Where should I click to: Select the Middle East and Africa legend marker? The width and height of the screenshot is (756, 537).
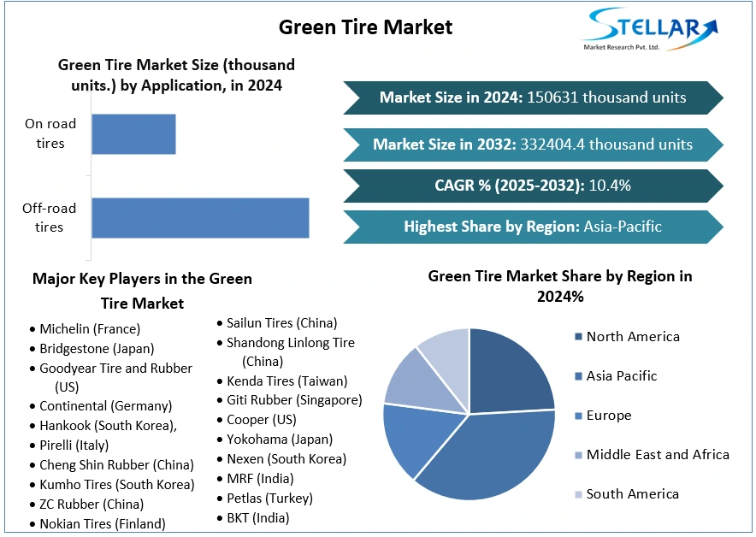point(579,455)
